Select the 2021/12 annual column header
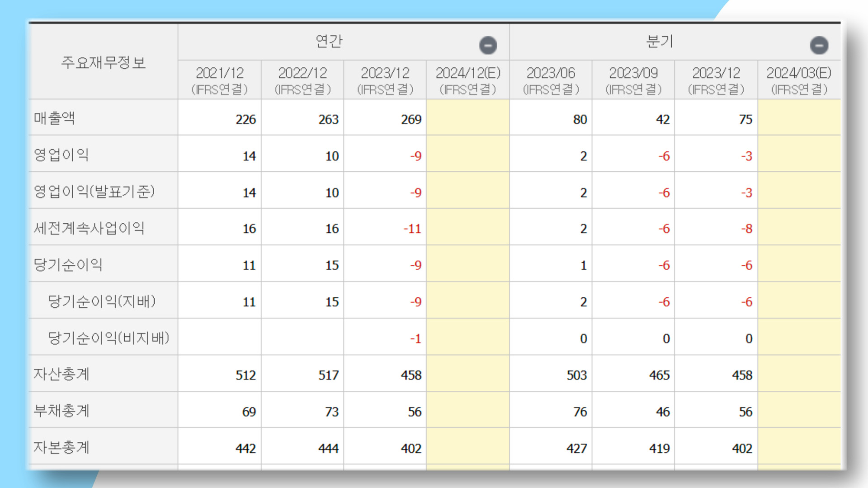The image size is (868, 488). (x=219, y=79)
